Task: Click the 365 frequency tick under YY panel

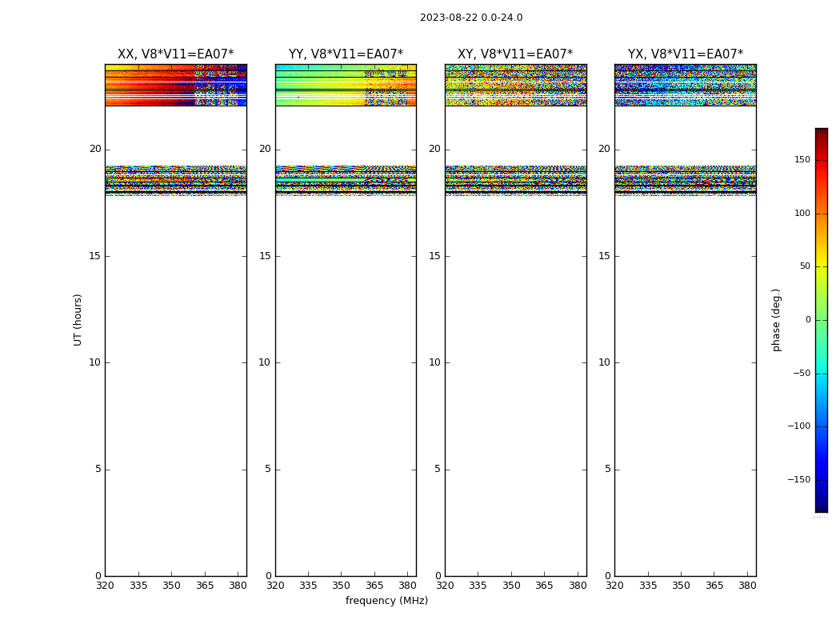Action: click(374, 586)
